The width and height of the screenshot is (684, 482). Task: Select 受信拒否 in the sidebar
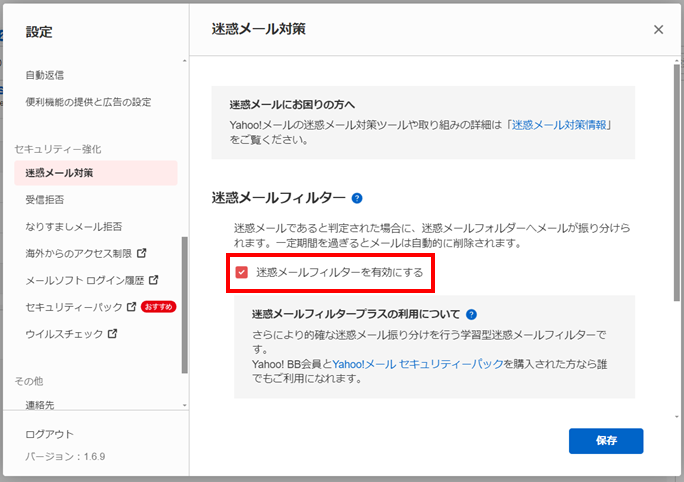(46, 200)
